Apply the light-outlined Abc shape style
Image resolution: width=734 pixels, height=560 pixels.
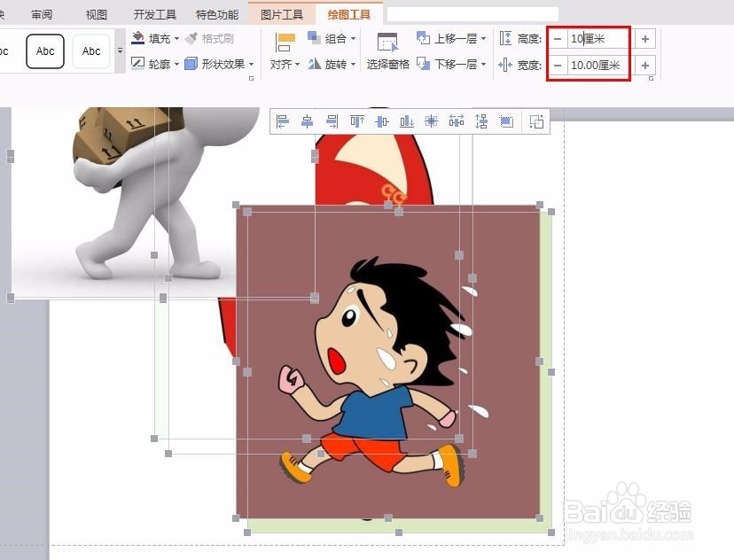pos(91,51)
